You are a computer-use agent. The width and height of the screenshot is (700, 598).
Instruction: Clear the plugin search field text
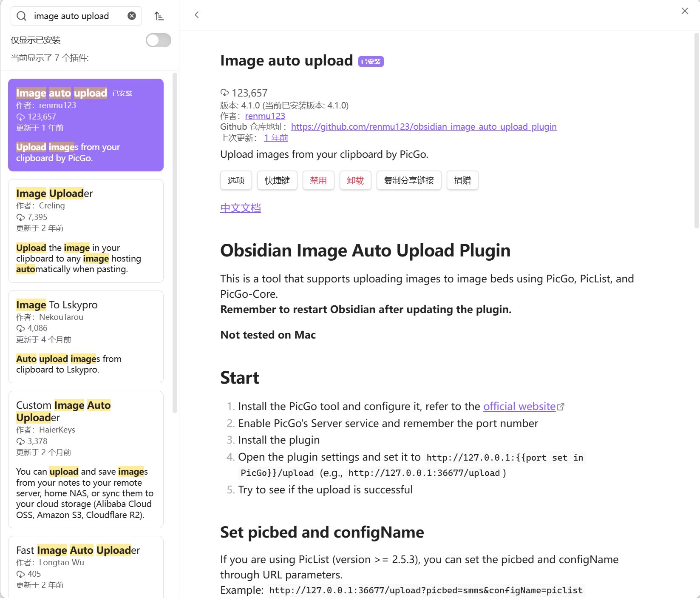[132, 16]
